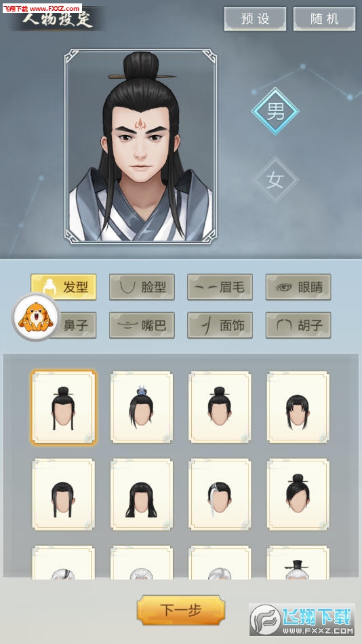Select the hairstyle with white streak
The width and height of the screenshot is (362, 644).
click(x=220, y=495)
